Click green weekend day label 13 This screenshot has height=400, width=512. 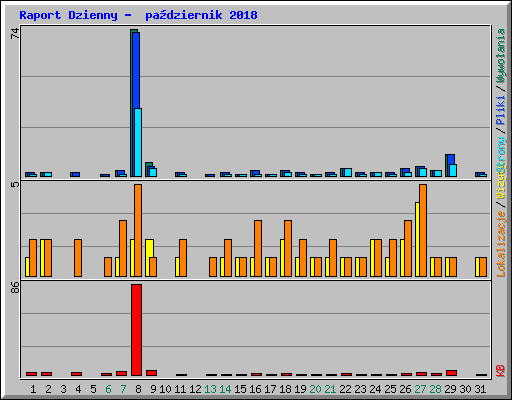[x=210, y=389]
